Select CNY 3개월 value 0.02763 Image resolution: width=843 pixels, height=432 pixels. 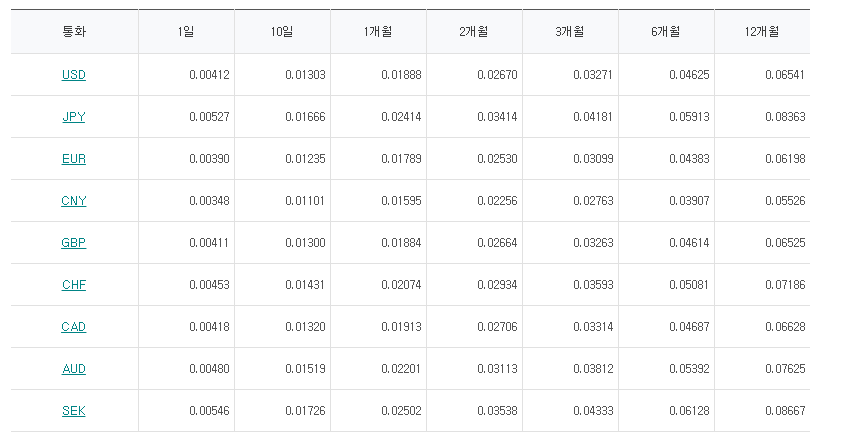tap(593, 200)
